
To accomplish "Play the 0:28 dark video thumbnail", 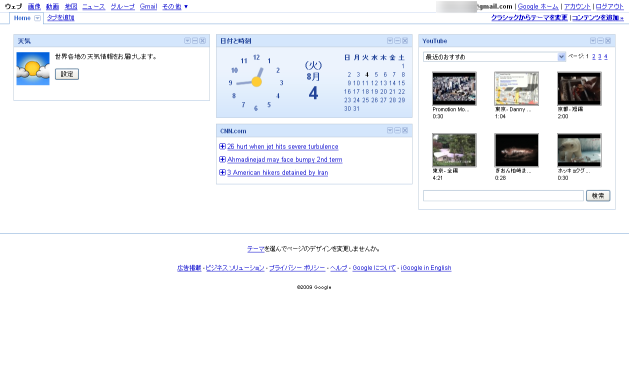I will tap(517, 150).
